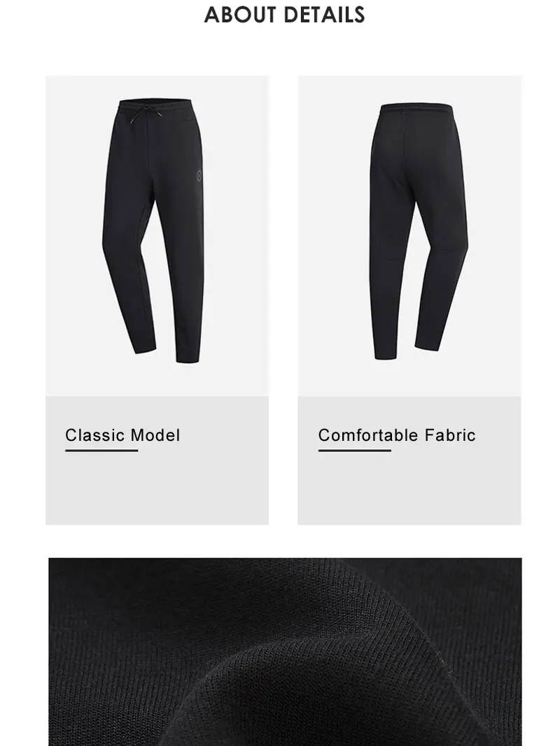Click the "Classic Model" caption text

pos(122,435)
